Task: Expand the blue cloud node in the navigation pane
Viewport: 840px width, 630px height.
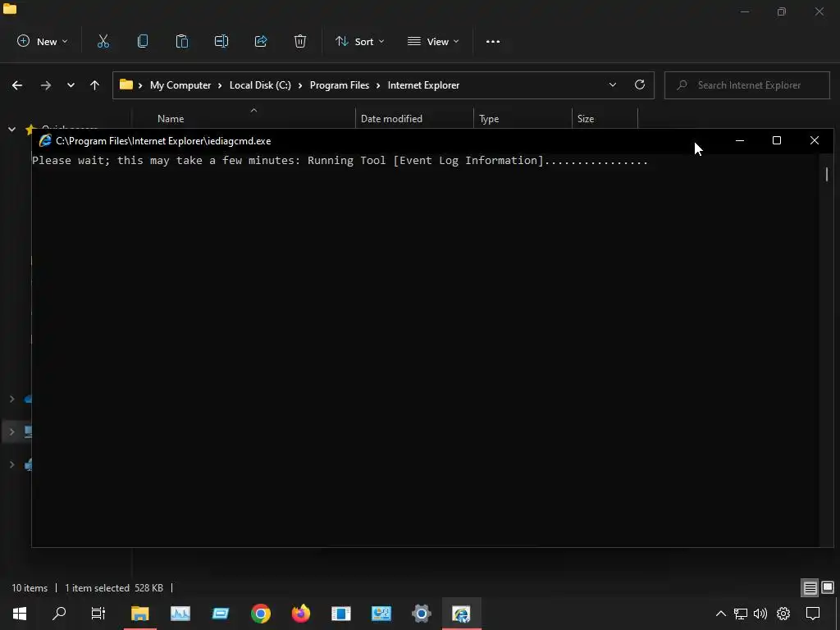Action: point(11,399)
